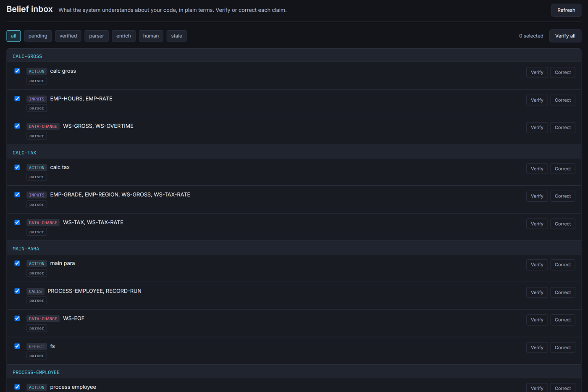
Task: Click the EFFECT tag beside 'fs'
Action: tap(37, 347)
